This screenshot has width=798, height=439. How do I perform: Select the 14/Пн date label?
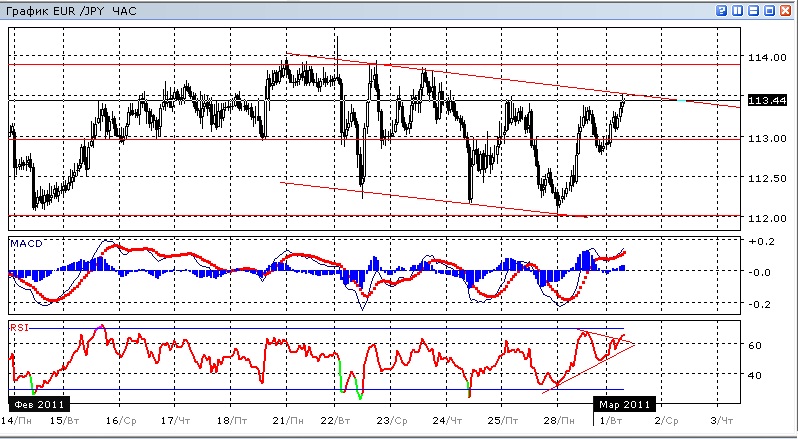coord(15,421)
